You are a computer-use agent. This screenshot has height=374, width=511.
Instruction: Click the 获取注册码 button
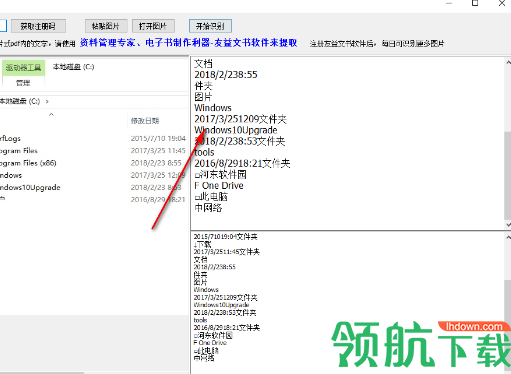coord(38,26)
